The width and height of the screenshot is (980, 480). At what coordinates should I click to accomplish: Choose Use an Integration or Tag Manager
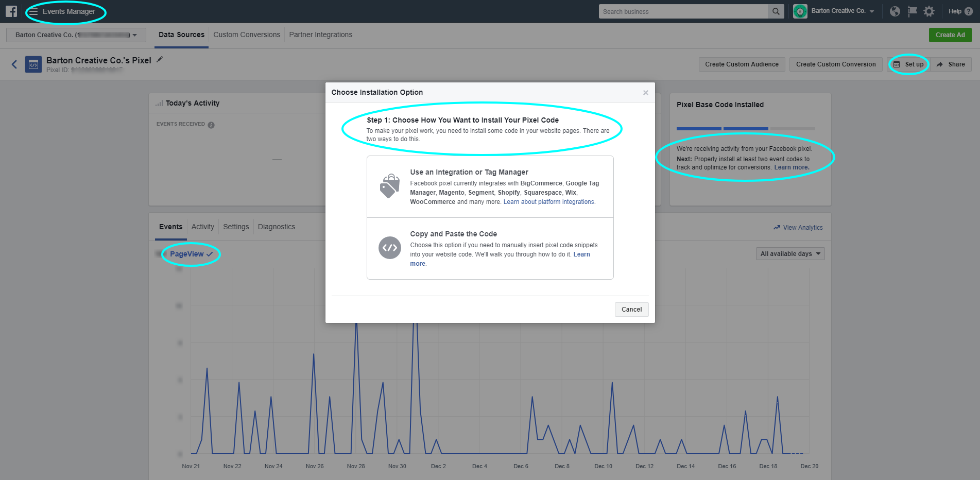point(490,187)
